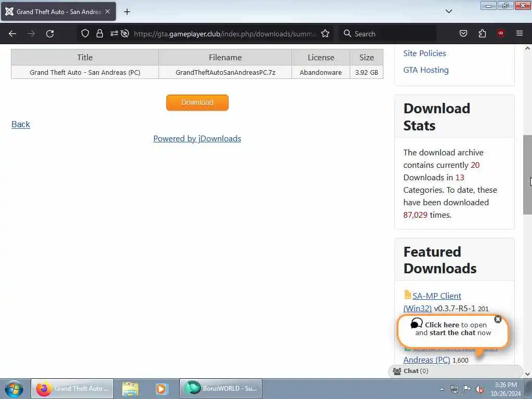Open the Extensions puzzle icon
Viewport: 532px width, 399px height.
pos(482,33)
